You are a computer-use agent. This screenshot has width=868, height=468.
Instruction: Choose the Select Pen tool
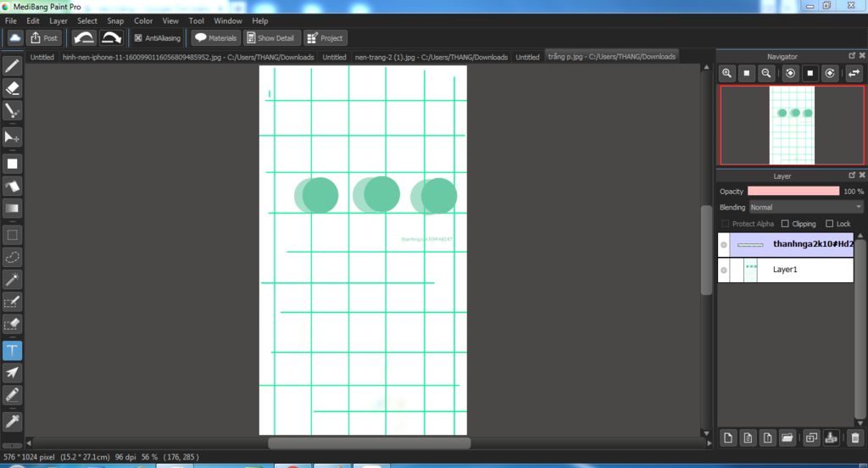click(12, 302)
